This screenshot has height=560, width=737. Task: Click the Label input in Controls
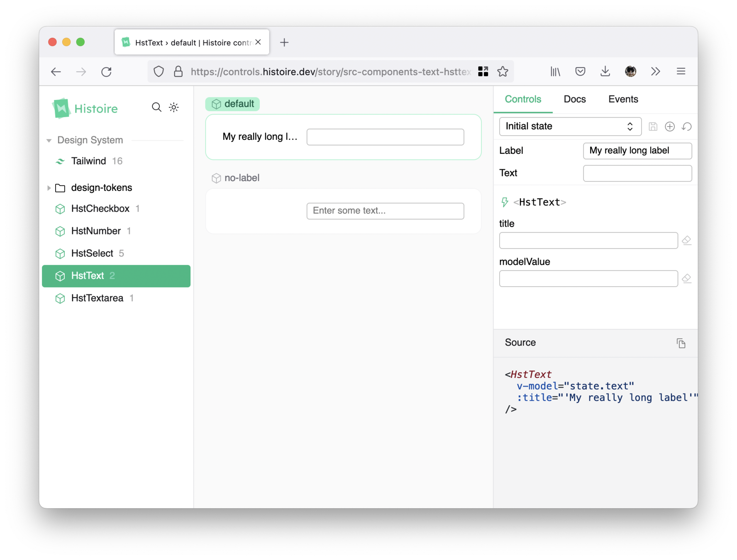[637, 151]
